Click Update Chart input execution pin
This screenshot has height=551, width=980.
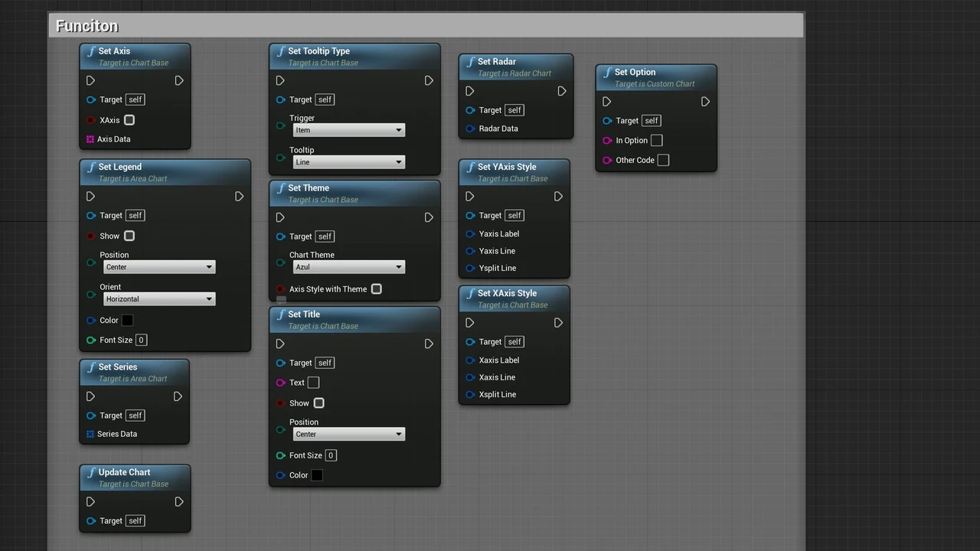point(90,502)
